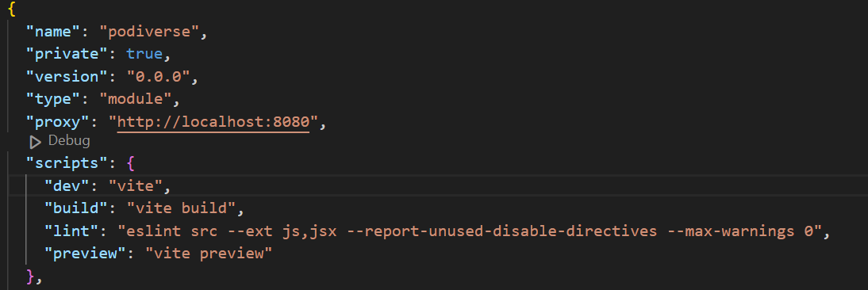The height and width of the screenshot is (290, 868).
Task: Click the eslint command string
Action: [470, 231]
